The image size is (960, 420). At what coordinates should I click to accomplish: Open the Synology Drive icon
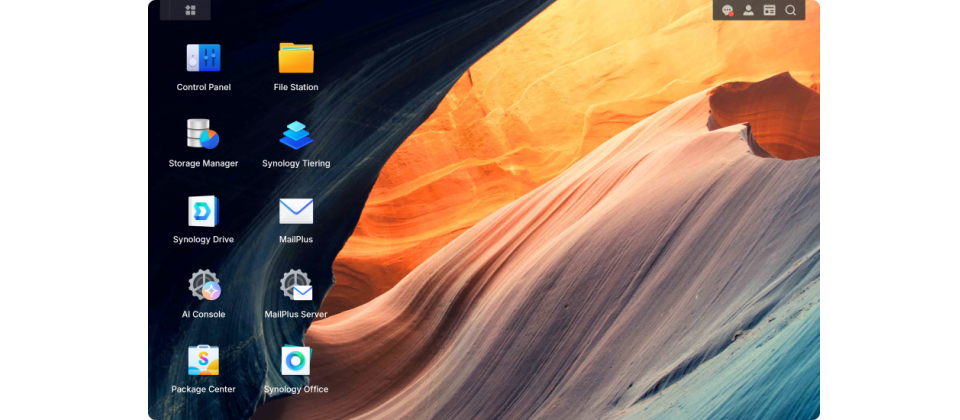click(x=203, y=211)
